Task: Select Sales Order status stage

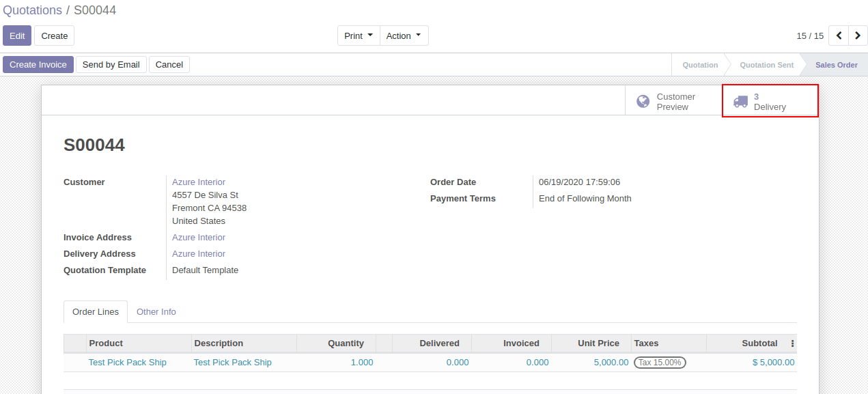Action: pyautogui.click(x=836, y=65)
